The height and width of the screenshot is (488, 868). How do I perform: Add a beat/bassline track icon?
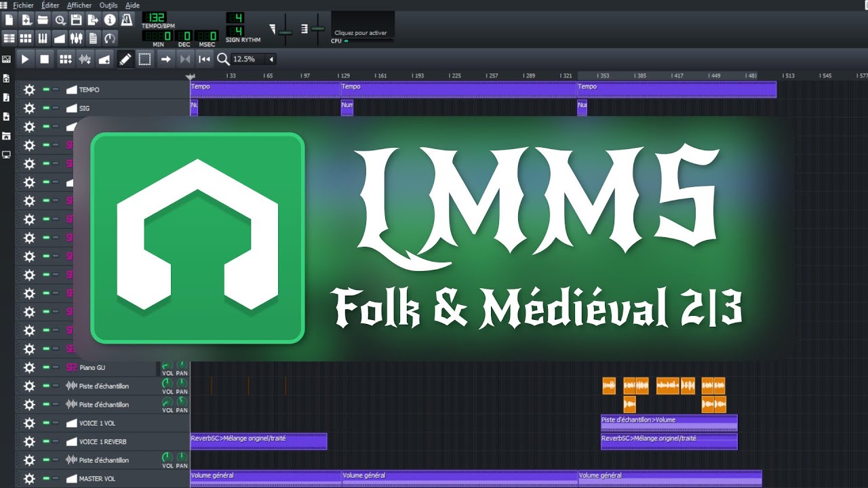[65, 59]
